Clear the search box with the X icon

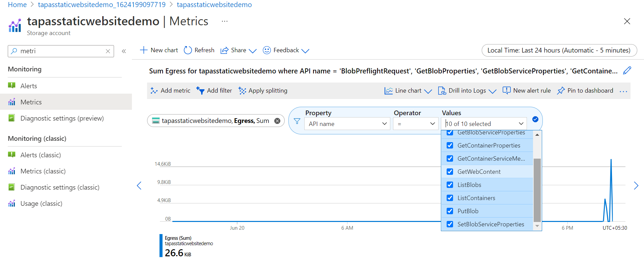pos(108,51)
